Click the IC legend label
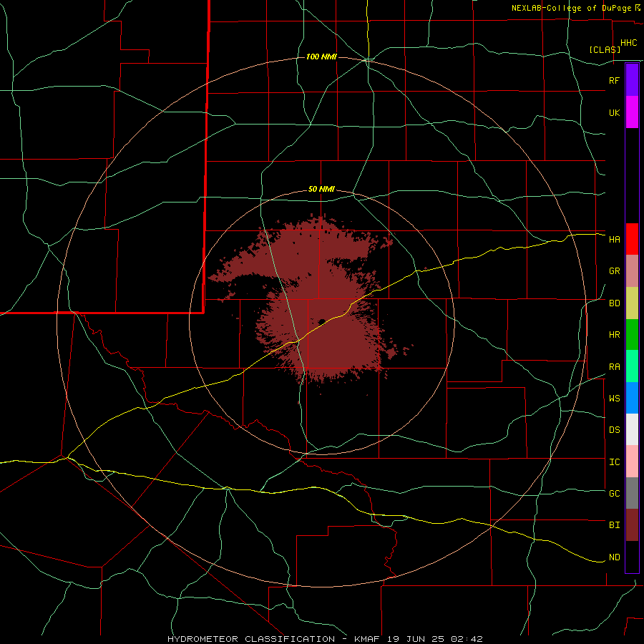Viewport: 644px width, 644px height. (615, 462)
